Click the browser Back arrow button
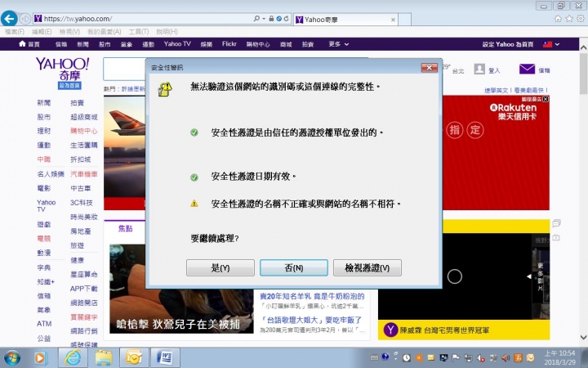Viewport: 588px width, 368px height. [9, 18]
